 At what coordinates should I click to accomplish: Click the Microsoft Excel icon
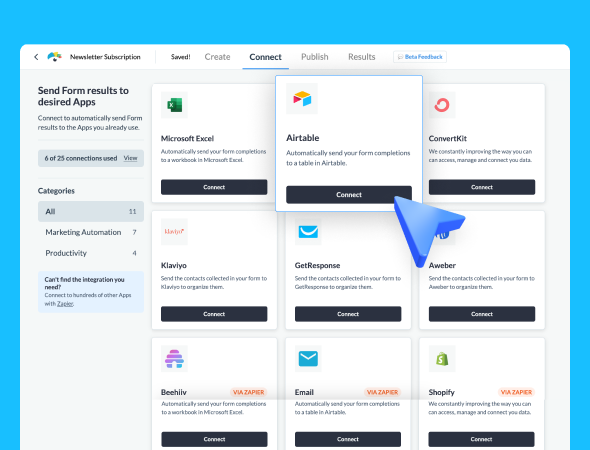click(174, 105)
